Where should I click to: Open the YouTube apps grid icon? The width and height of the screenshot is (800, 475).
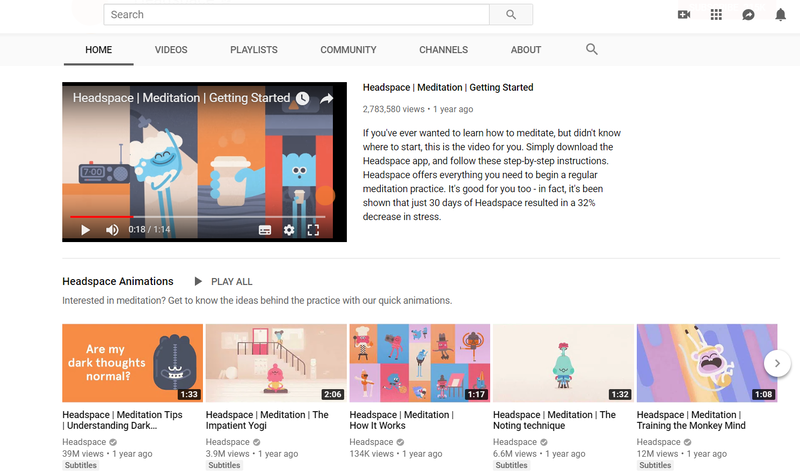point(716,15)
